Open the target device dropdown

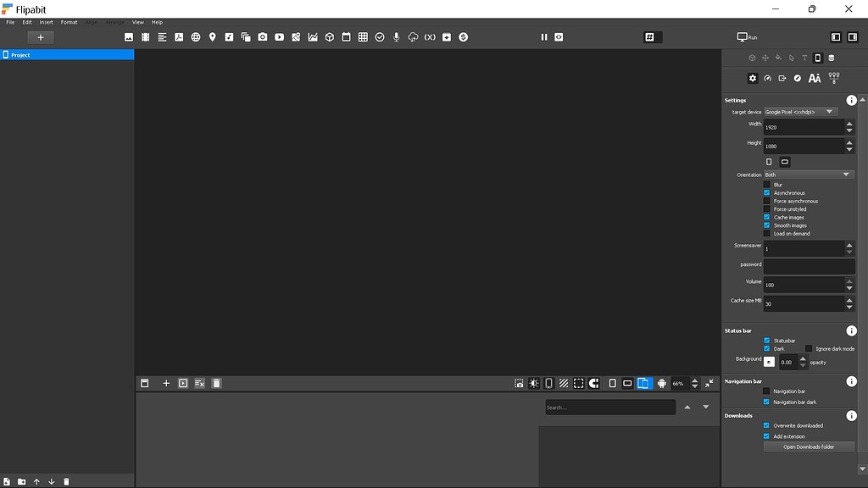pos(800,112)
